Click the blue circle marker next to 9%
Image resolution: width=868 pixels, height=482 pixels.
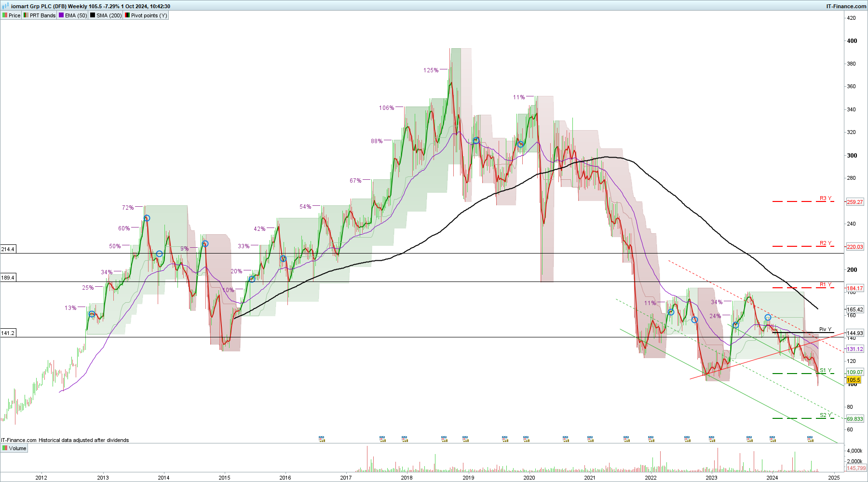205,244
